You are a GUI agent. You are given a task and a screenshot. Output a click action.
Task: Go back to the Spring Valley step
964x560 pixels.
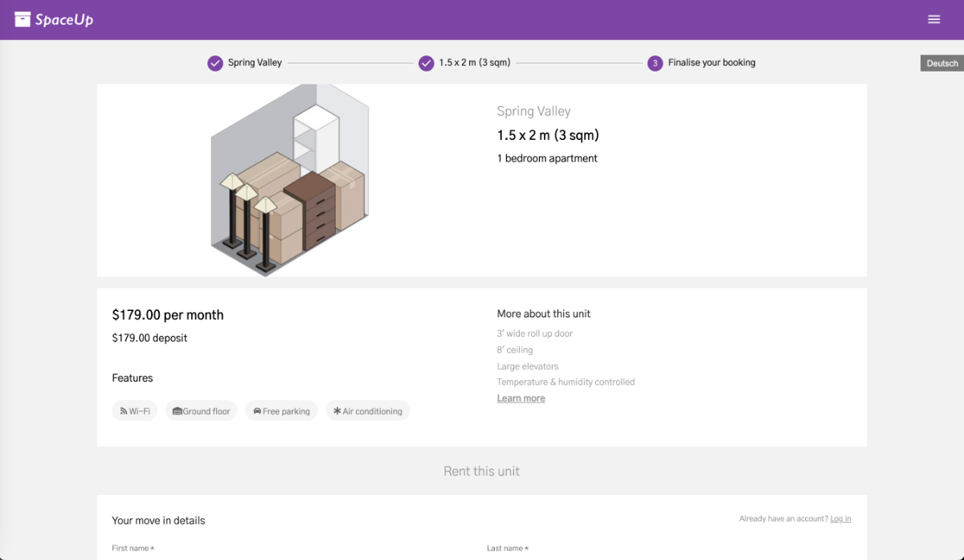click(255, 63)
